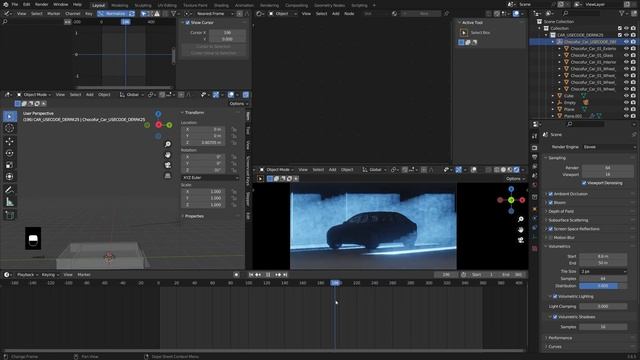The width and height of the screenshot is (640, 360).
Task: Click current frame marker in timeline
Action: point(335,283)
